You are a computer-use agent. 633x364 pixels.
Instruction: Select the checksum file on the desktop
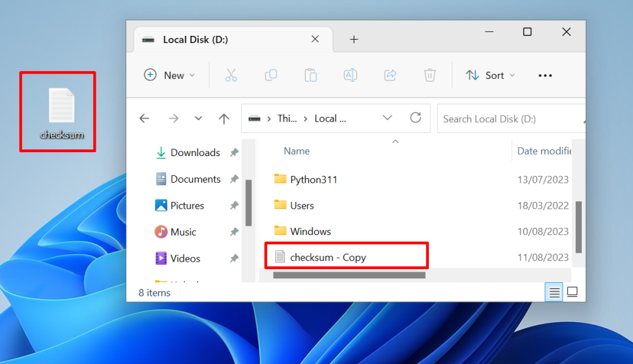coord(62,113)
